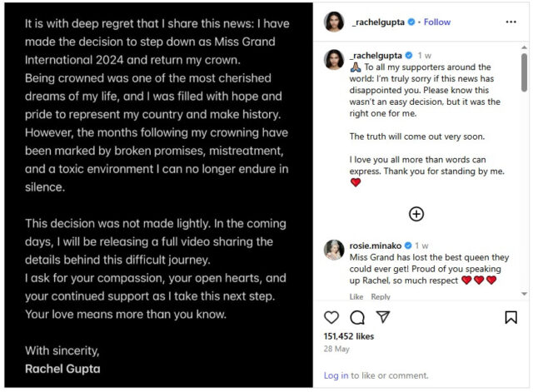Click the resignation statement post image

pyautogui.click(x=157, y=196)
